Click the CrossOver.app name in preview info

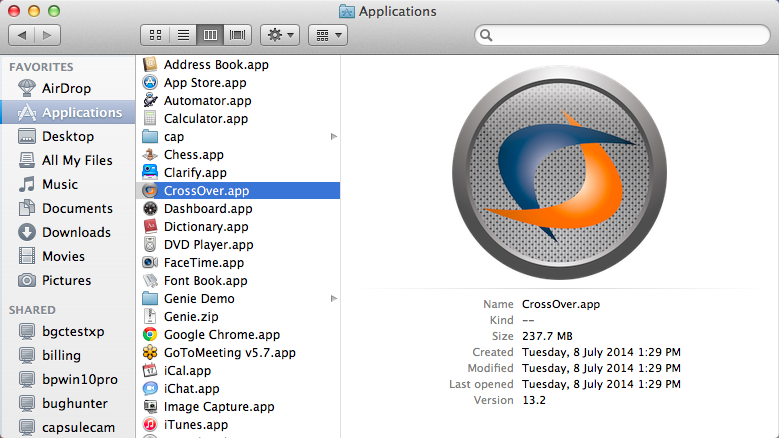coord(561,304)
